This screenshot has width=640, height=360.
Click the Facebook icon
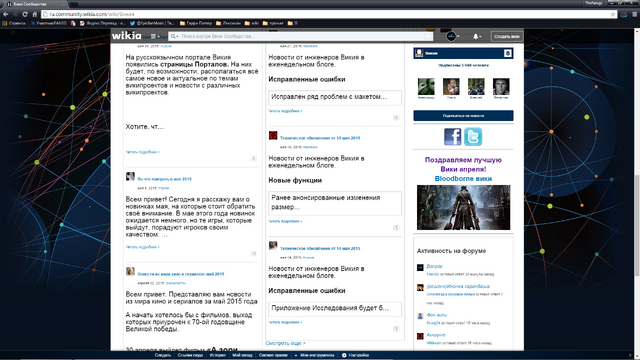(452, 137)
